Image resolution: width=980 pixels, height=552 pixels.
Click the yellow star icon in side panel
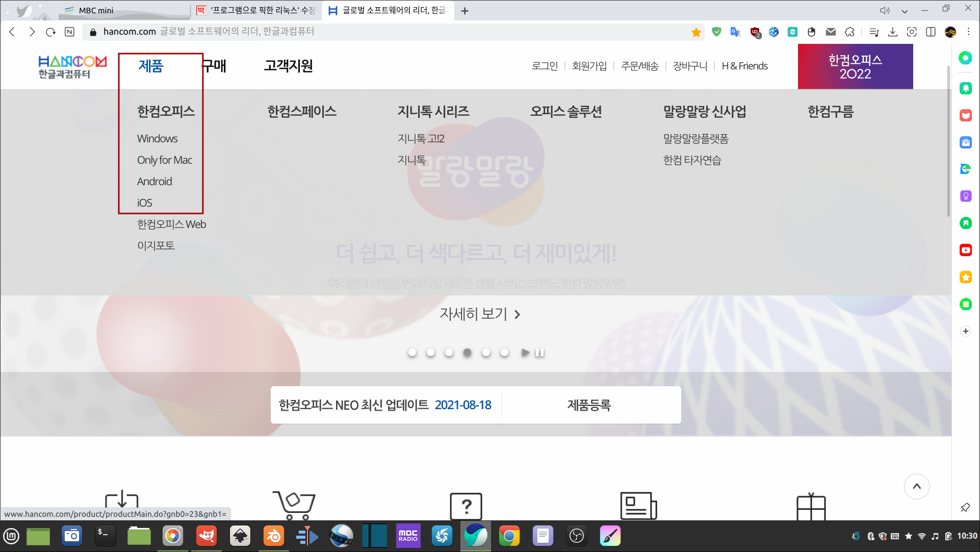click(966, 277)
